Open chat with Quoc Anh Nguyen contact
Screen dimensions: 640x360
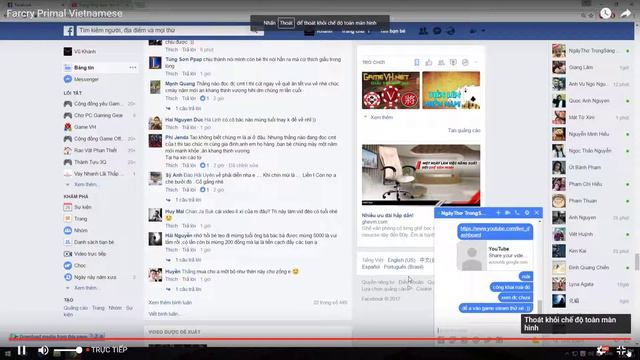pos(590,100)
